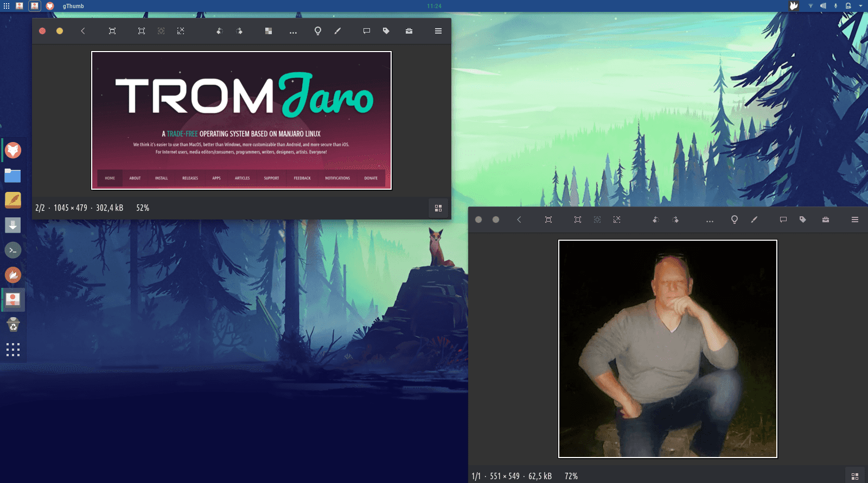Toggle the edit brush mode in the portrait window
Image resolution: width=868 pixels, height=483 pixels.
(754, 220)
